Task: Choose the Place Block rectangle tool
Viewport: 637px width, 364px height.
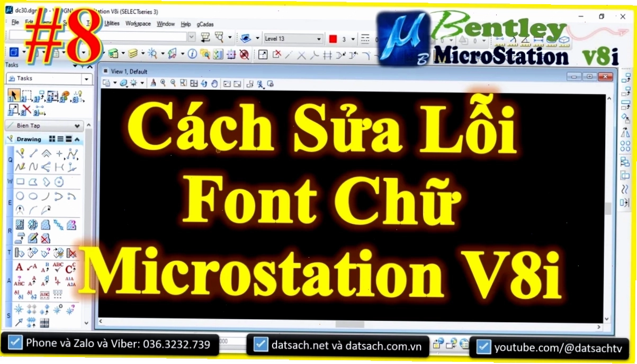Action: click(20, 181)
